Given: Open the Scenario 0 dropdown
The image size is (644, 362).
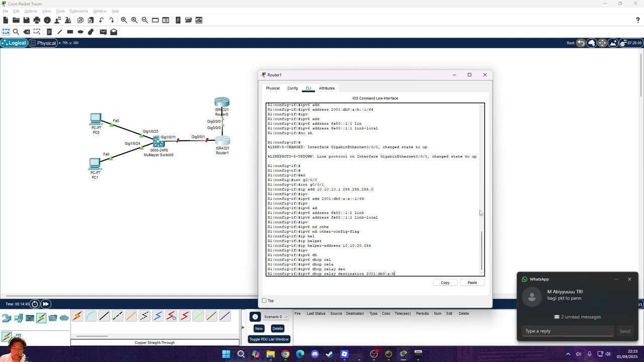Looking at the screenshot, I should coord(276,317).
